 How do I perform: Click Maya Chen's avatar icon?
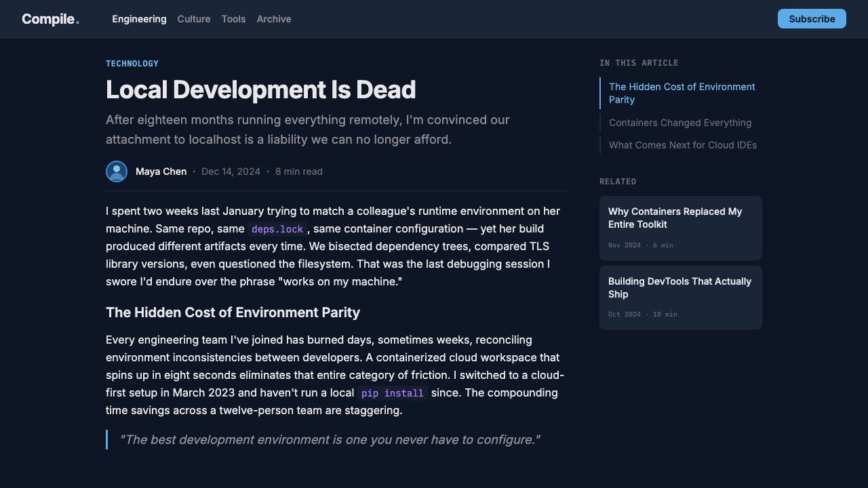click(117, 171)
